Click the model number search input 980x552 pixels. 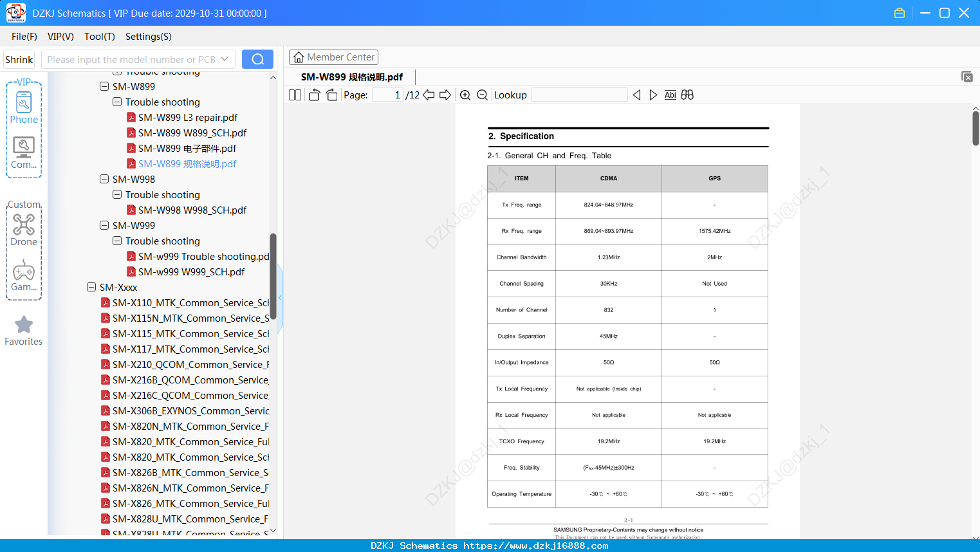131,59
